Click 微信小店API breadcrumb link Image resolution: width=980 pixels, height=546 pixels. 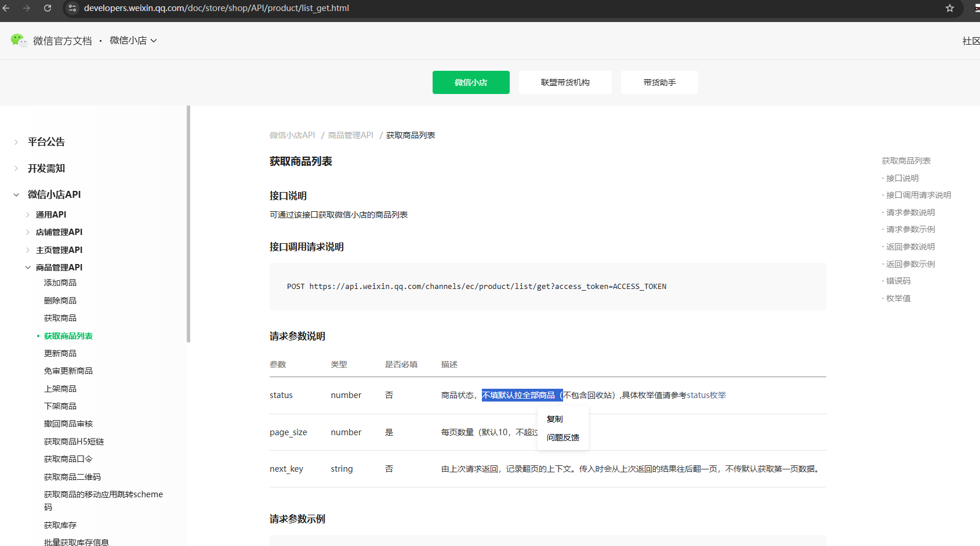[x=292, y=135]
